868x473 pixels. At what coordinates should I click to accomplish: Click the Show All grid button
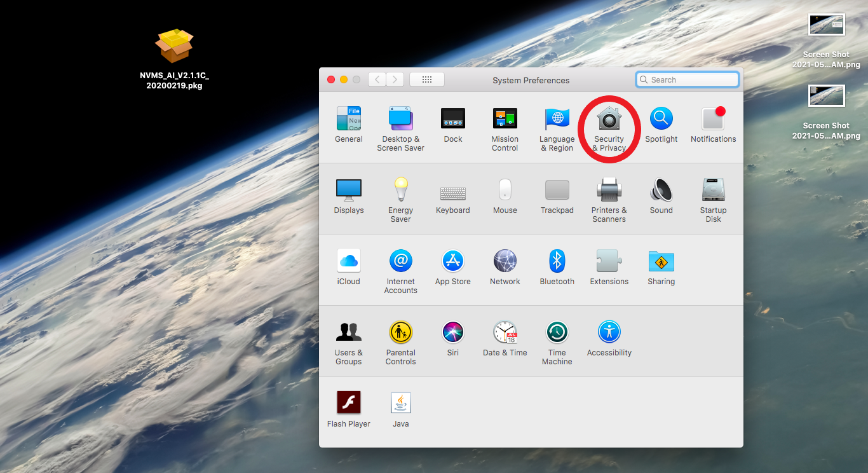427,79
